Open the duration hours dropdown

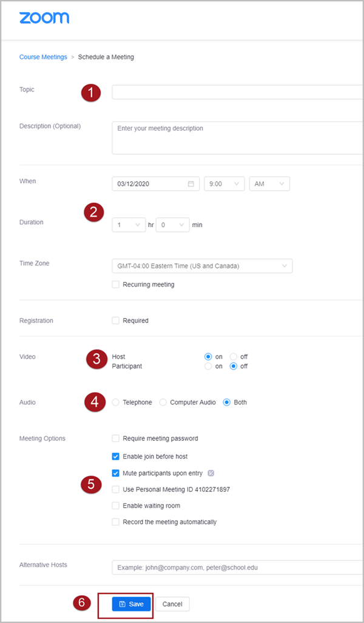(129, 225)
